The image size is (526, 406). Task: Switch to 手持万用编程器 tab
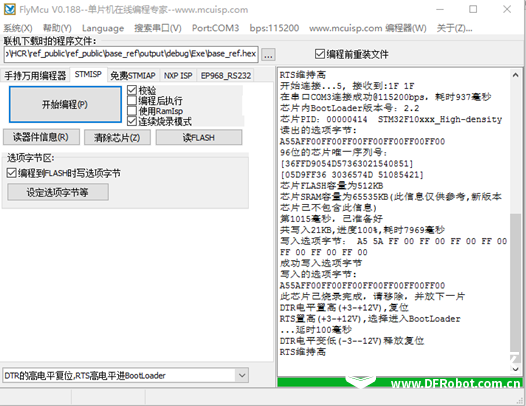35,75
